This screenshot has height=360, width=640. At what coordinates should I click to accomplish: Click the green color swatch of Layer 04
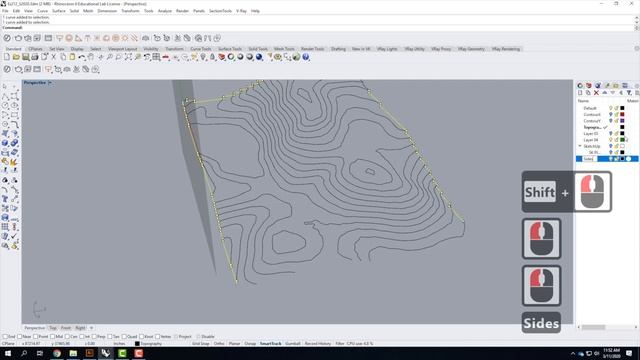coord(622,140)
